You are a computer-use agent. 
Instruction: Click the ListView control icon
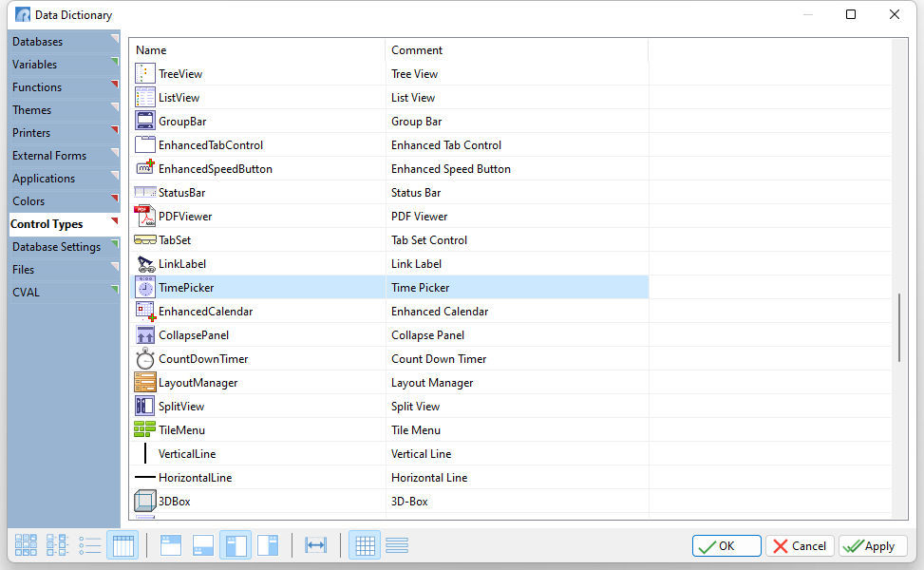pyautogui.click(x=145, y=97)
